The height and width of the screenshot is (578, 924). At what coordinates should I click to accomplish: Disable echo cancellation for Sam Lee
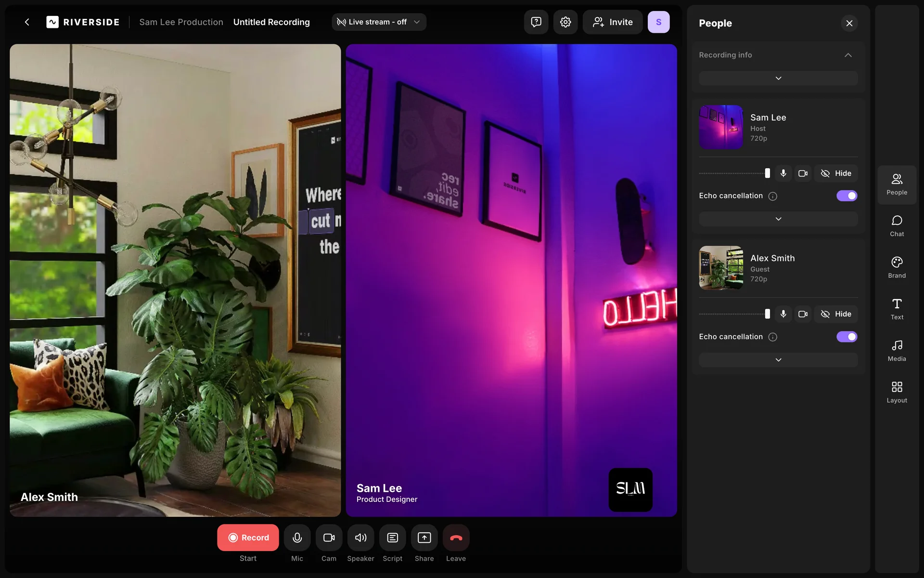(847, 196)
